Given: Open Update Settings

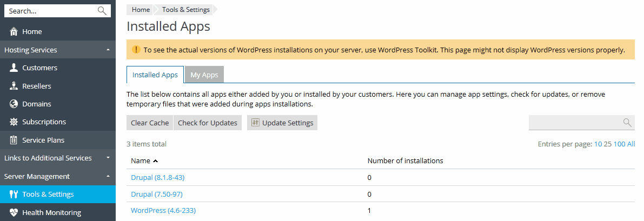Looking at the screenshot, I should [282, 123].
